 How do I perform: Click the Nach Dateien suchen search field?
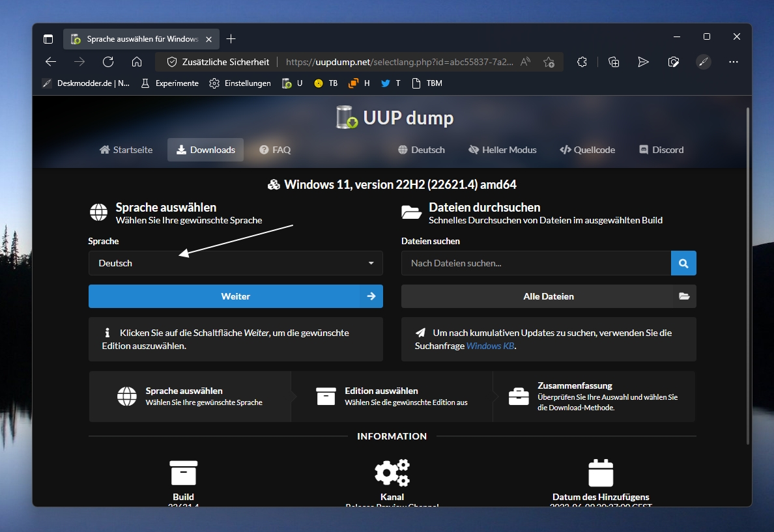[536, 263]
